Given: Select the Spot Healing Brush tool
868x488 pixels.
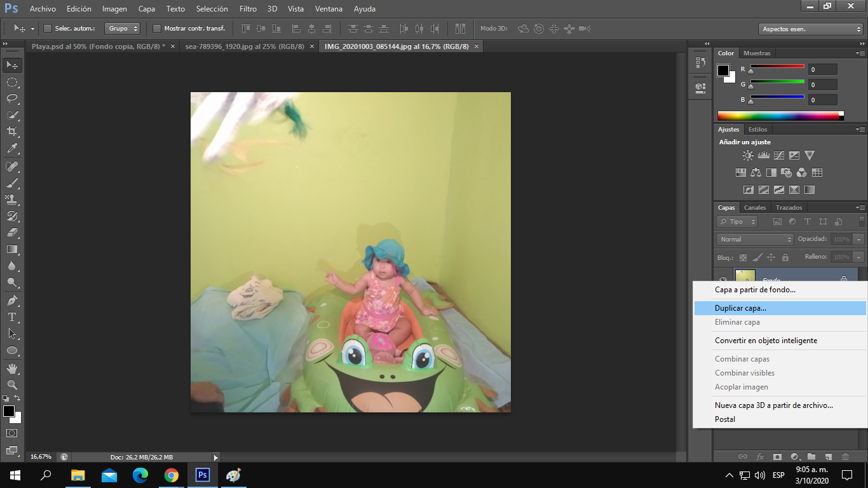Looking at the screenshot, I should pyautogui.click(x=12, y=166).
